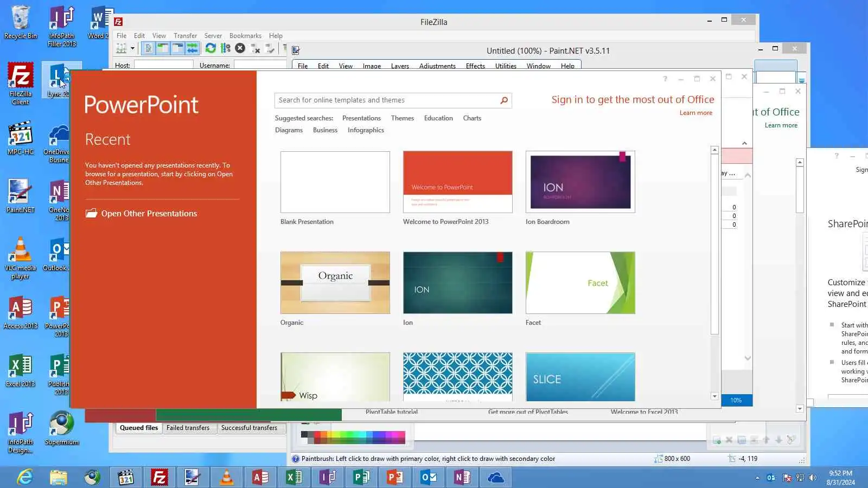The width and height of the screenshot is (868, 488).
Task: Select the FileZilla Client desktop icon
Action: pyautogui.click(x=21, y=83)
